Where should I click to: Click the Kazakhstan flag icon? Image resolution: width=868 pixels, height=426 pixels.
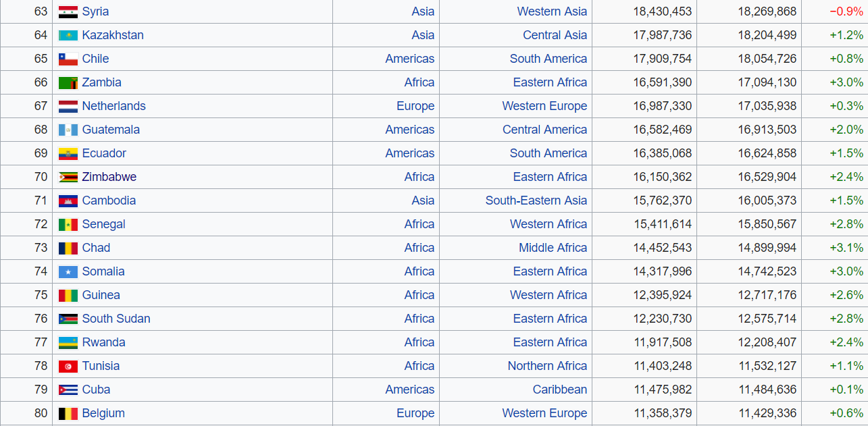click(x=68, y=36)
